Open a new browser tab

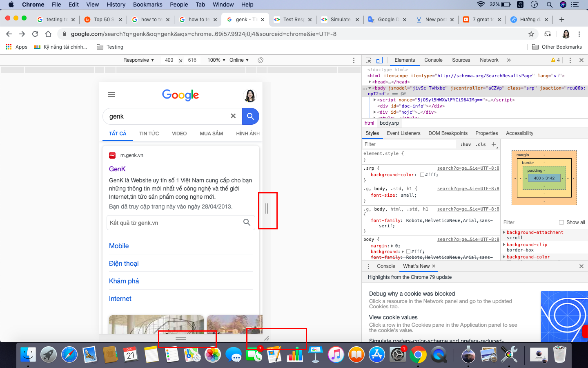click(562, 20)
